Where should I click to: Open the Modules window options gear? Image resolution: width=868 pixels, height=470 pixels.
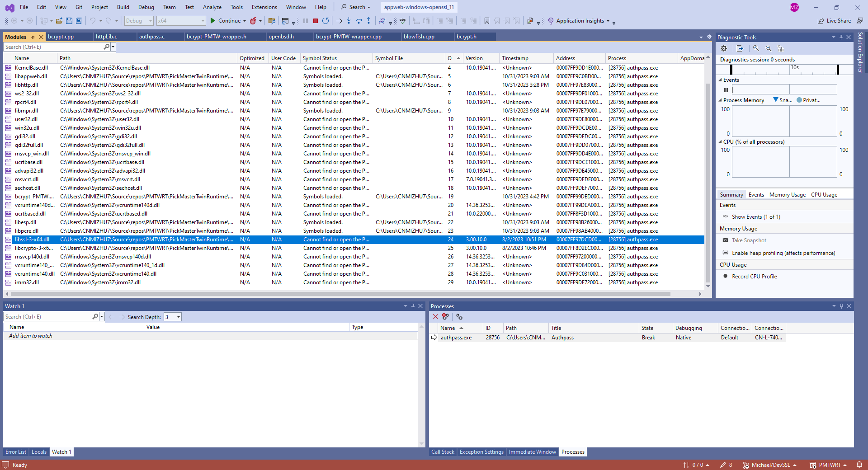pyautogui.click(x=709, y=37)
